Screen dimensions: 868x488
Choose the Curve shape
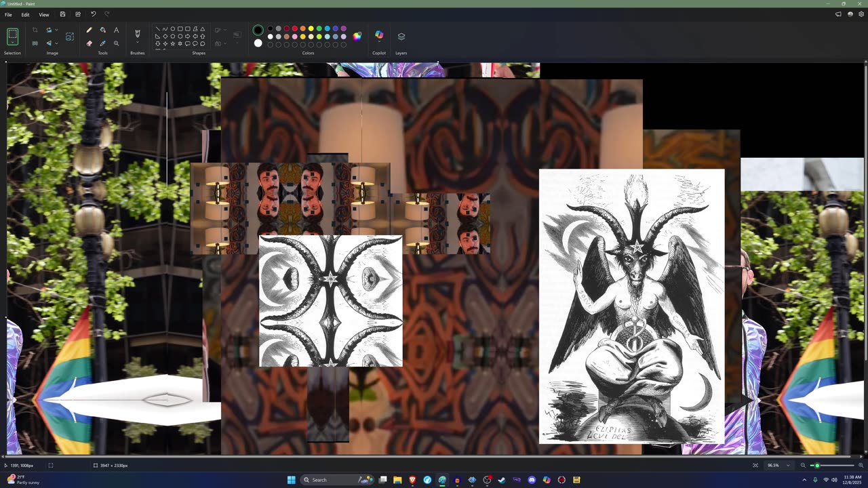[165, 28]
